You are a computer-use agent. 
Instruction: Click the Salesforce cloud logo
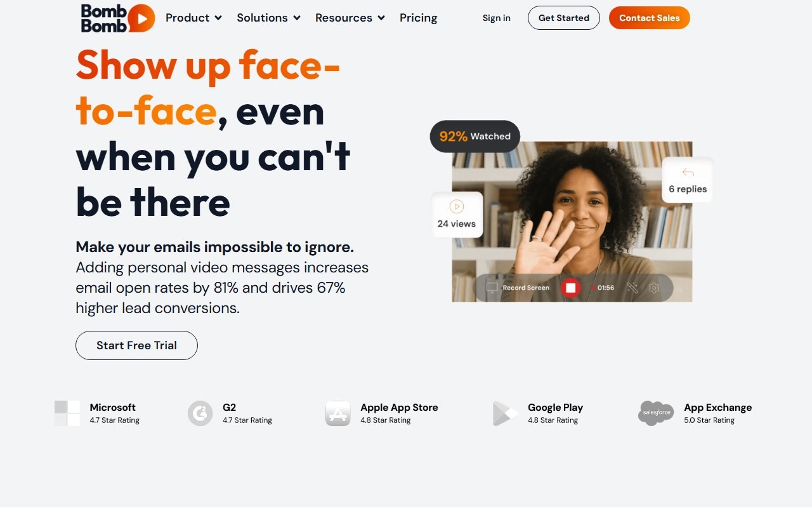point(656,413)
